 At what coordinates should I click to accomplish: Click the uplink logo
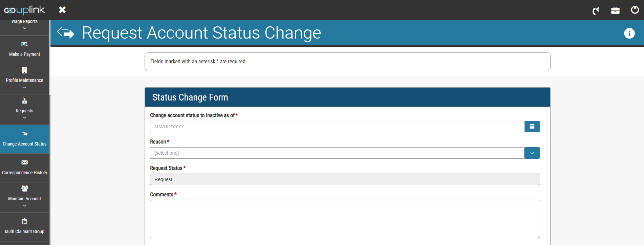point(24,10)
